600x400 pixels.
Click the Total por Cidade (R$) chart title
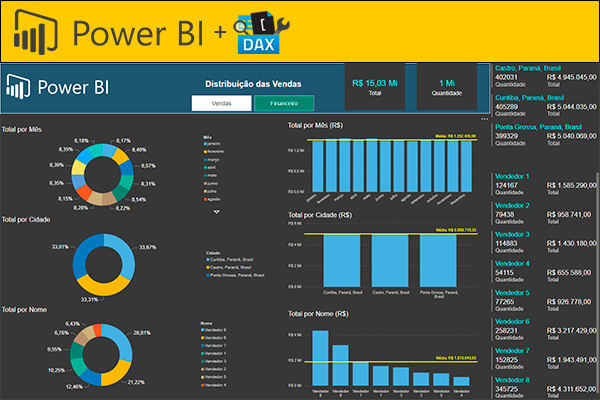pos(320,215)
